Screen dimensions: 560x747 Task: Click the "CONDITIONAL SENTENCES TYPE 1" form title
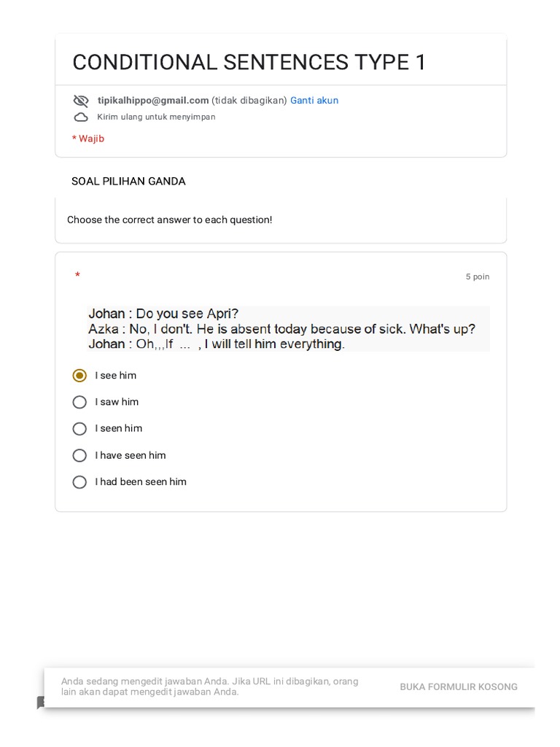(x=249, y=63)
